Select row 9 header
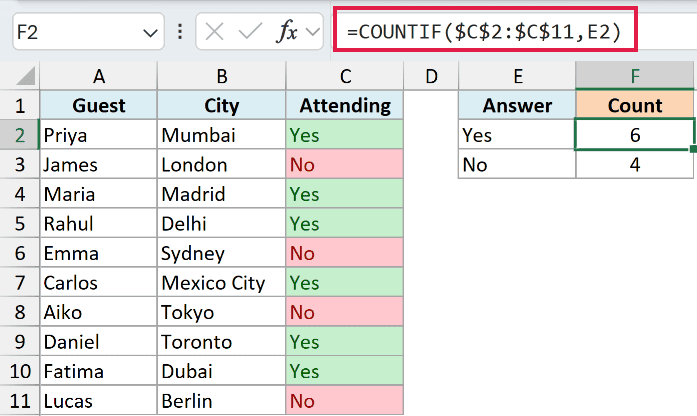The image size is (697, 416). pos(20,342)
